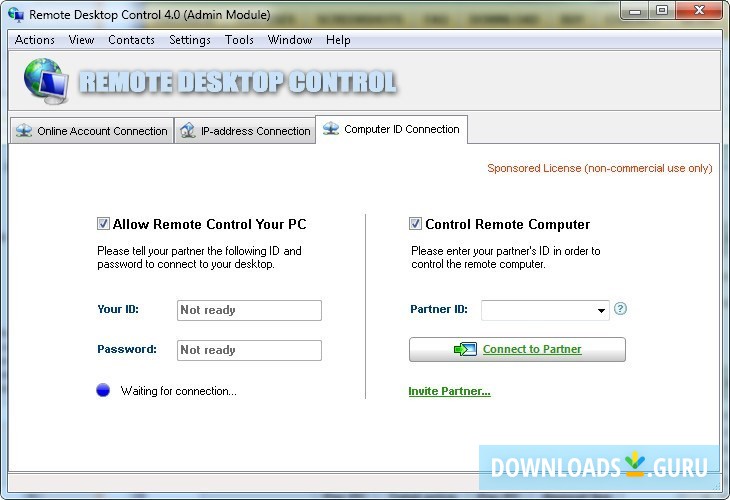Click the Sponsored License notice text
730x500 pixels.
point(600,168)
